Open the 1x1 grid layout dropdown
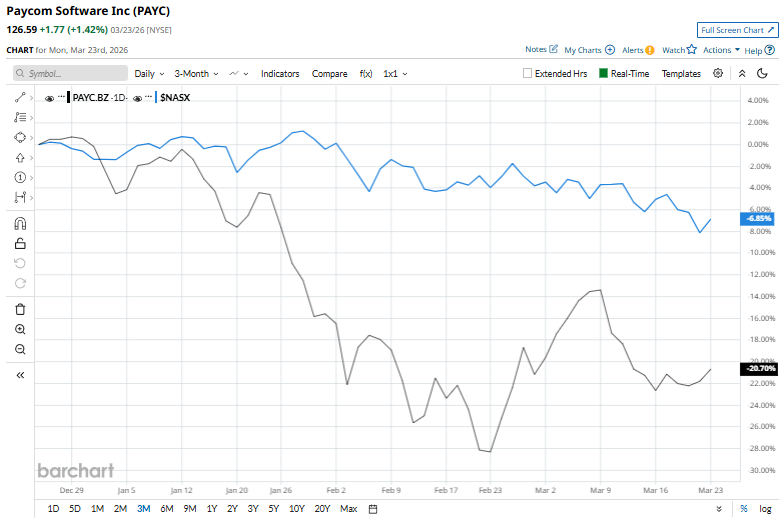 [395, 74]
